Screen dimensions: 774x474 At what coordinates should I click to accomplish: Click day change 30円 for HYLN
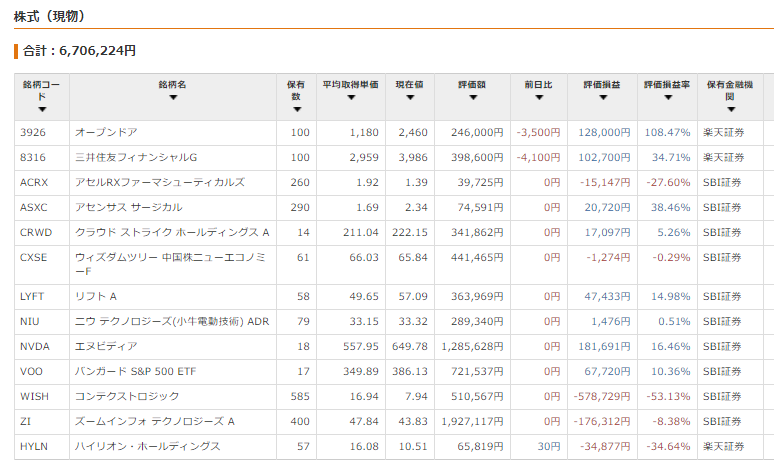click(x=549, y=447)
